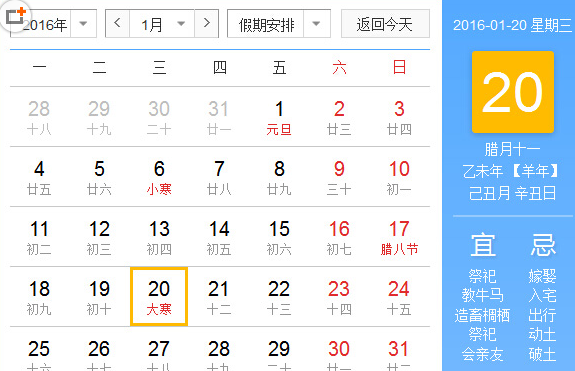Click 教牛马 under 宜

(483, 295)
